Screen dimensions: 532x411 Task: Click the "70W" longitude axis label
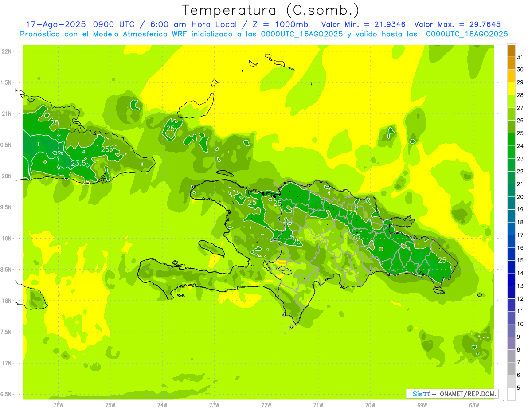point(370,405)
